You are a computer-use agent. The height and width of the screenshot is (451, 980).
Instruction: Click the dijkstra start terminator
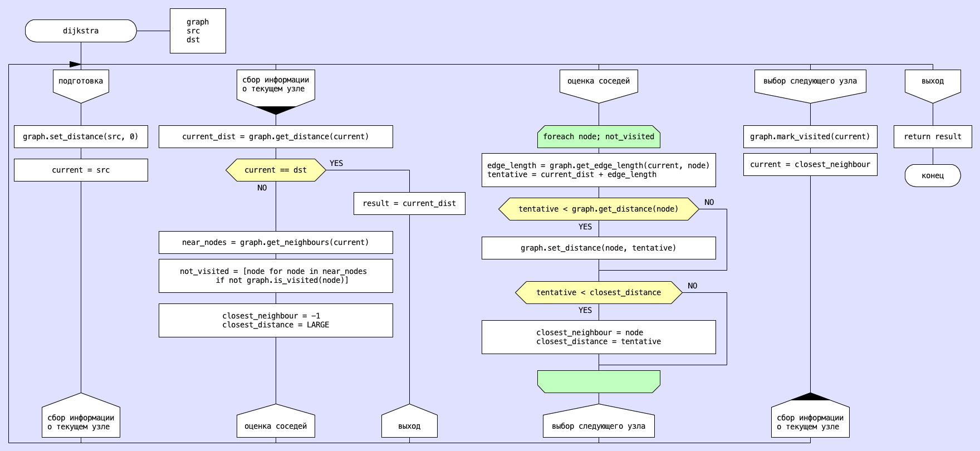[x=81, y=31]
